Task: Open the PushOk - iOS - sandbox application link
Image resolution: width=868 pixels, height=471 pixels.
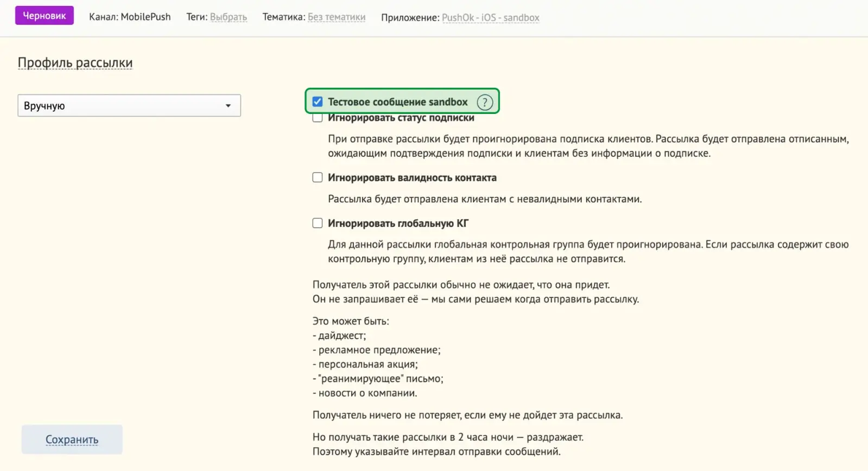Action: [x=491, y=17]
